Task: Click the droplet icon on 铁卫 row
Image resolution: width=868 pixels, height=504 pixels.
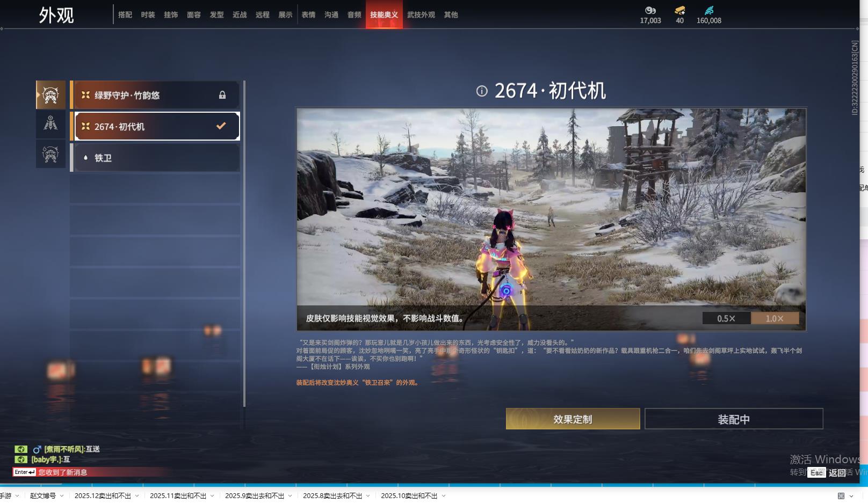Action: [x=85, y=158]
